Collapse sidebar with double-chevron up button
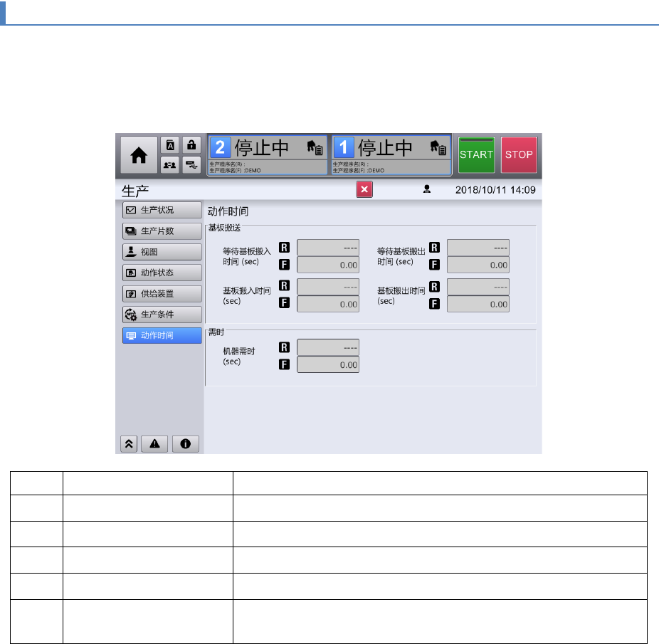 pyautogui.click(x=129, y=443)
